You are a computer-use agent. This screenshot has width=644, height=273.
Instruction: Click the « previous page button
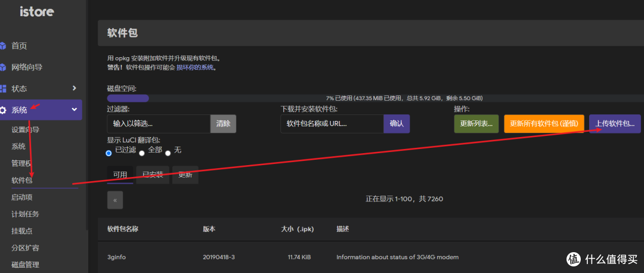point(115,200)
